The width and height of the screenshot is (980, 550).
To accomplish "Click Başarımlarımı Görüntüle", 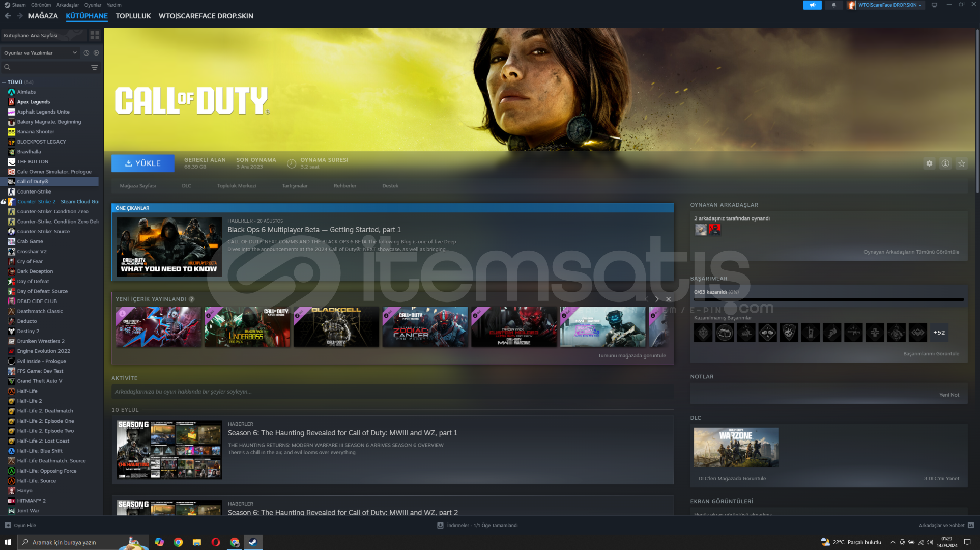I will click(x=931, y=353).
